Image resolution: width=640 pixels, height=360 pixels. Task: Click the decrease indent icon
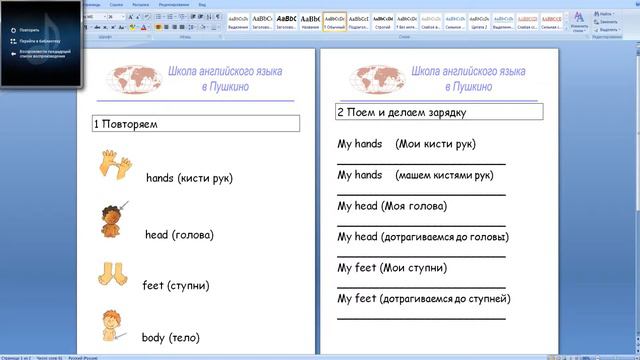coord(193,17)
